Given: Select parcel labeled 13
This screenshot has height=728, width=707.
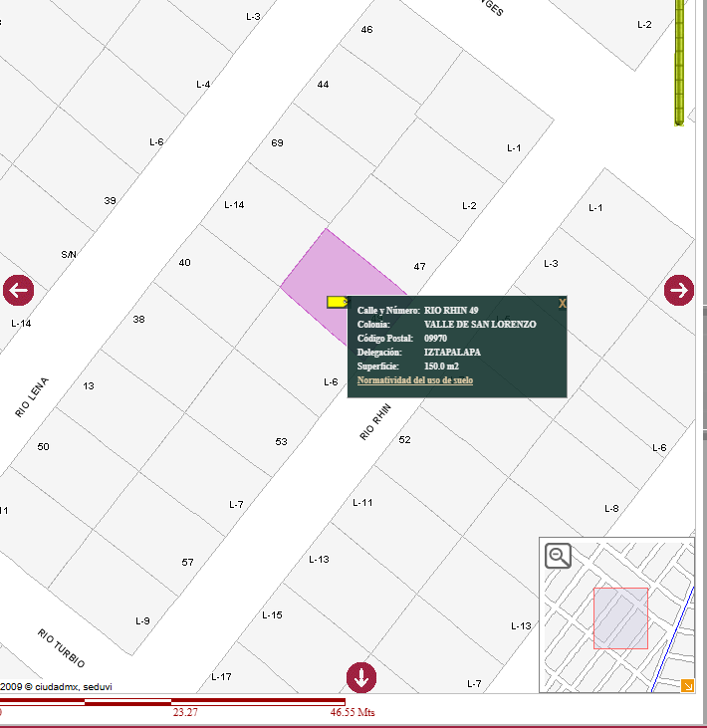Looking at the screenshot, I should pos(89,386).
